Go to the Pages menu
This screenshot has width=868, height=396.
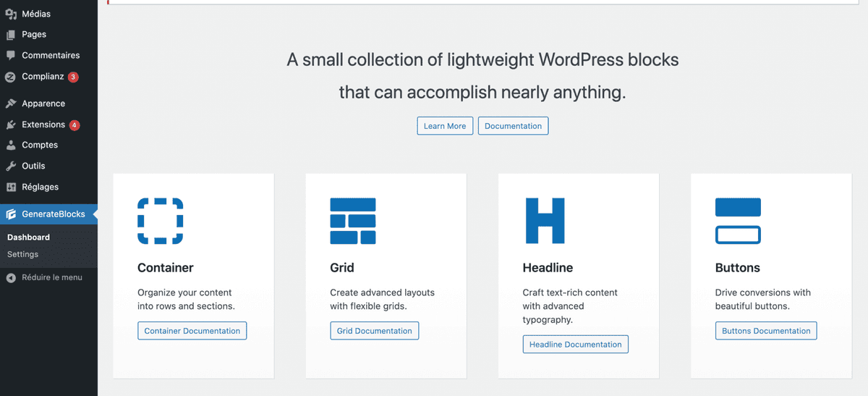[x=33, y=34]
